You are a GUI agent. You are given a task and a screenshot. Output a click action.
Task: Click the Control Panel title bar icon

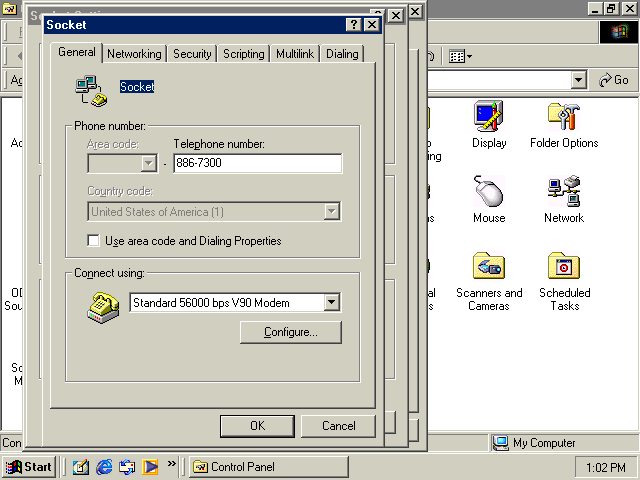pyautogui.click(x=9, y=8)
